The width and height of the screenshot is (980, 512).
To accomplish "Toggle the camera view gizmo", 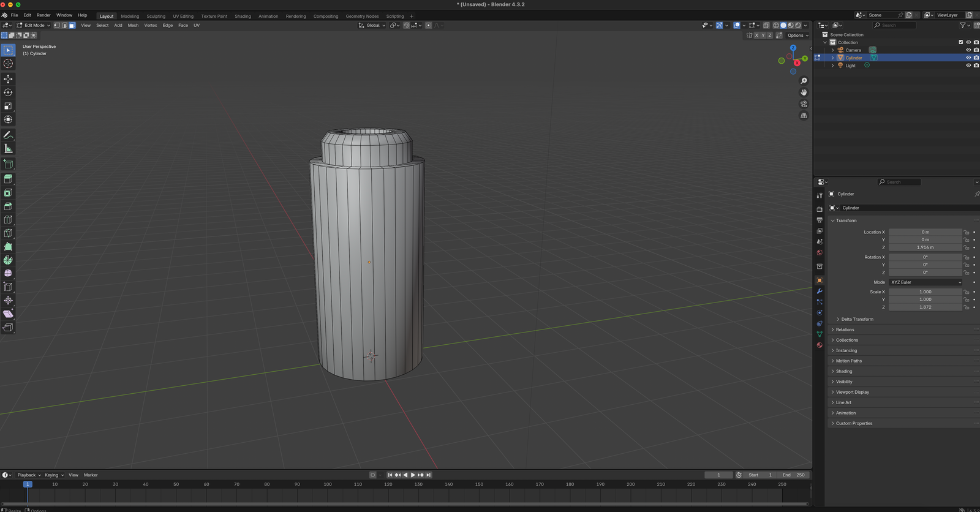I will pyautogui.click(x=804, y=104).
